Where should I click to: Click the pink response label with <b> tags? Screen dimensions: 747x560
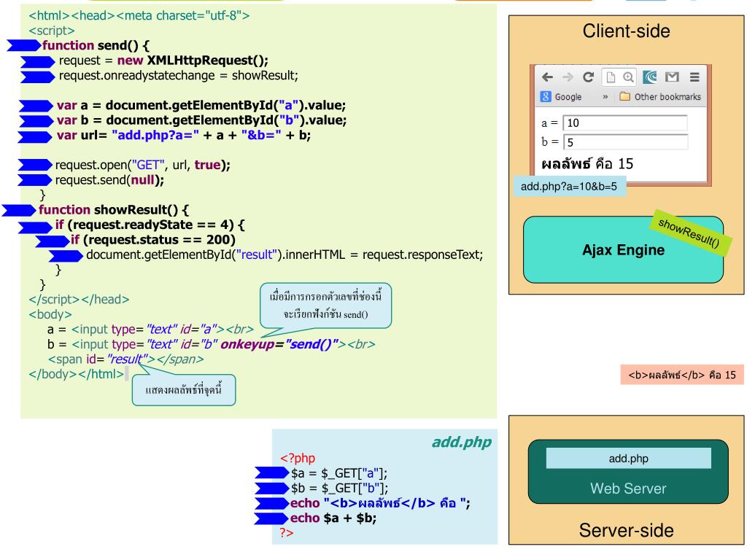click(x=682, y=375)
